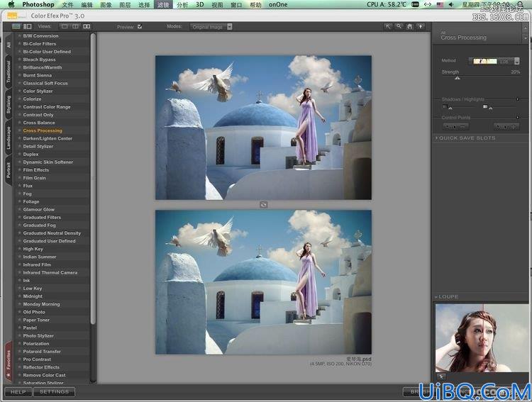Toggle the Preview checkbox

click(x=140, y=26)
